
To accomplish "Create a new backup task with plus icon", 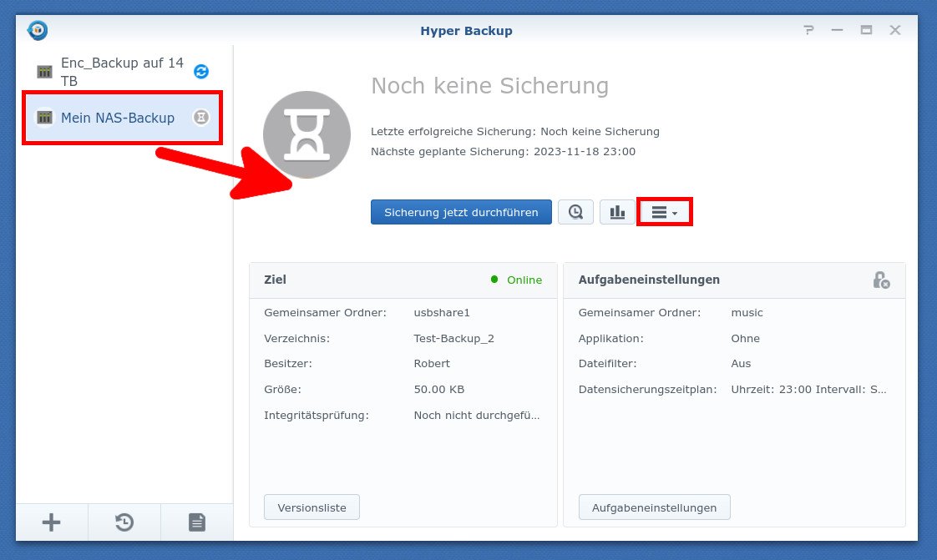I will (51, 522).
